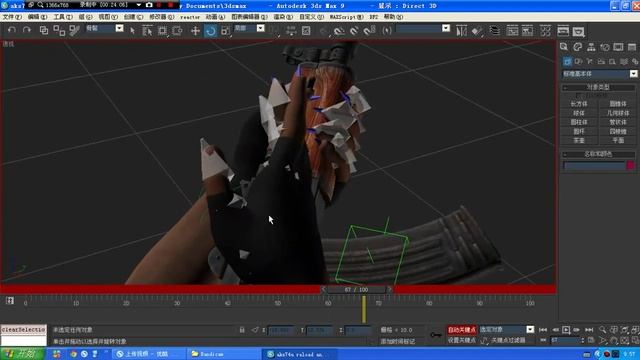Click the time slider 67 / 100

point(356,289)
